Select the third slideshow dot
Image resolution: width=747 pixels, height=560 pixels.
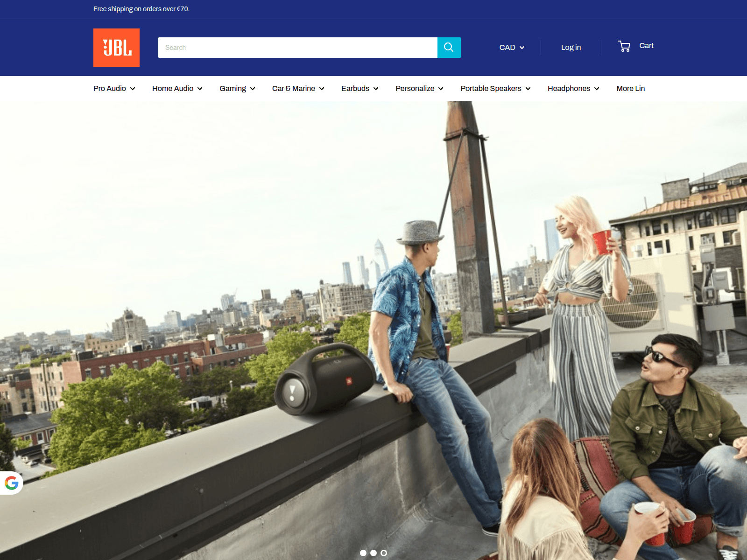[x=384, y=553]
